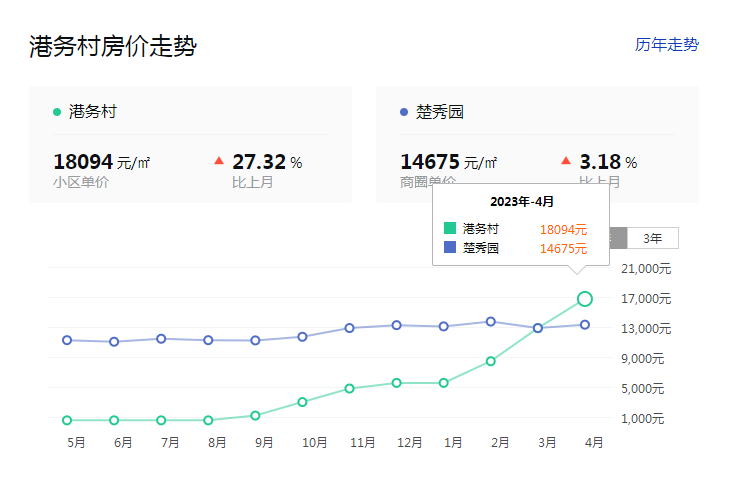This screenshot has width=738, height=478.
Task: Select the green line's 9月 data point
Action: (x=255, y=415)
